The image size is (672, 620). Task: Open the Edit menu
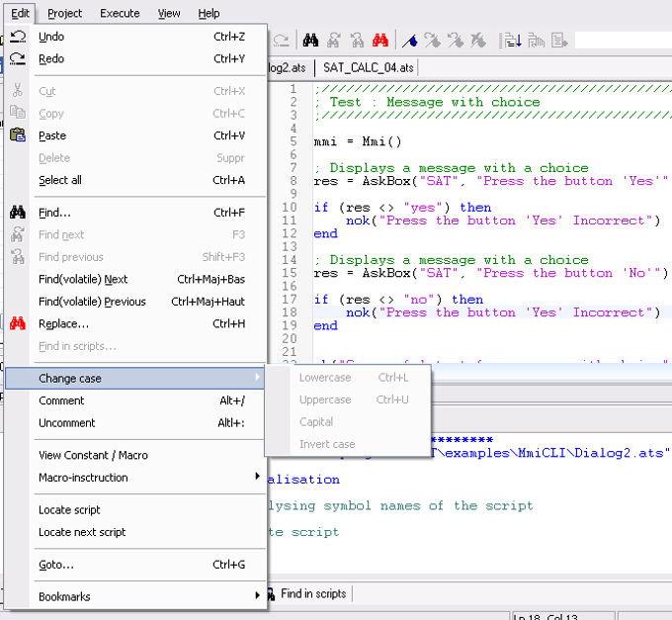click(20, 13)
